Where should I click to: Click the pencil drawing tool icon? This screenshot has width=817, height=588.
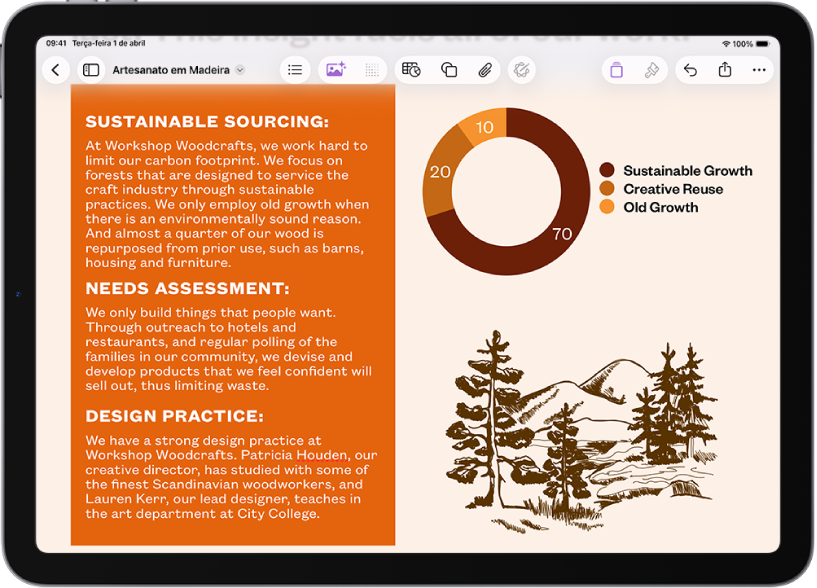(521, 70)
